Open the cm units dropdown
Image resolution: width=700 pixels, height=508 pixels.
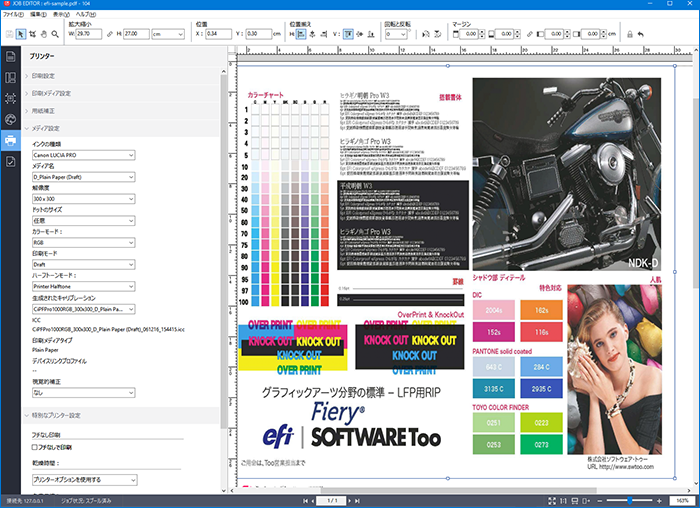[x=168, y=34]
